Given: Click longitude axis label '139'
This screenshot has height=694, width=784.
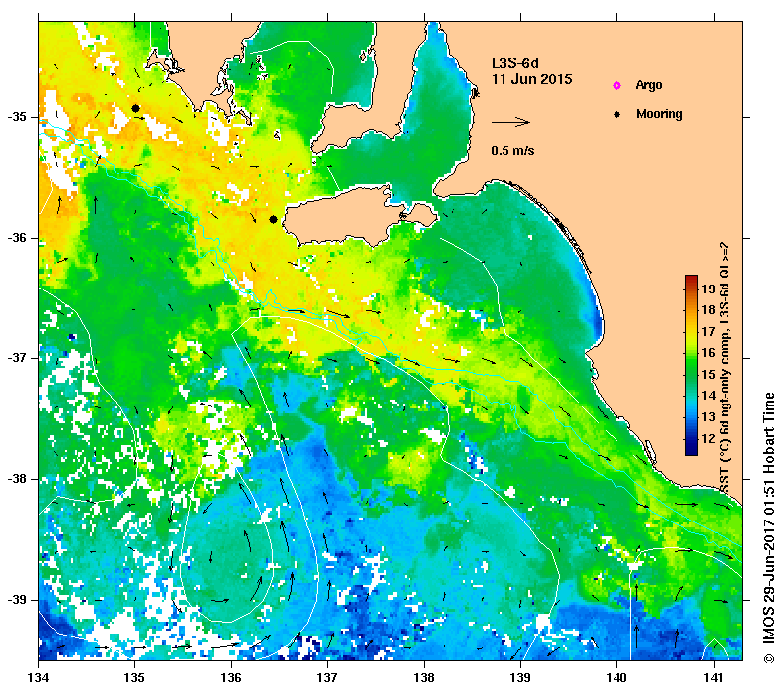Looking at the screenshot, I should pyautogui.click(x=521, y=678).
